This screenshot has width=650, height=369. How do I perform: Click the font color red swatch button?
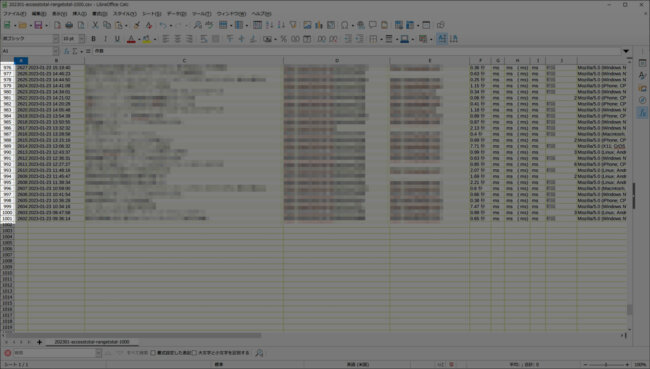pos(131,39)
